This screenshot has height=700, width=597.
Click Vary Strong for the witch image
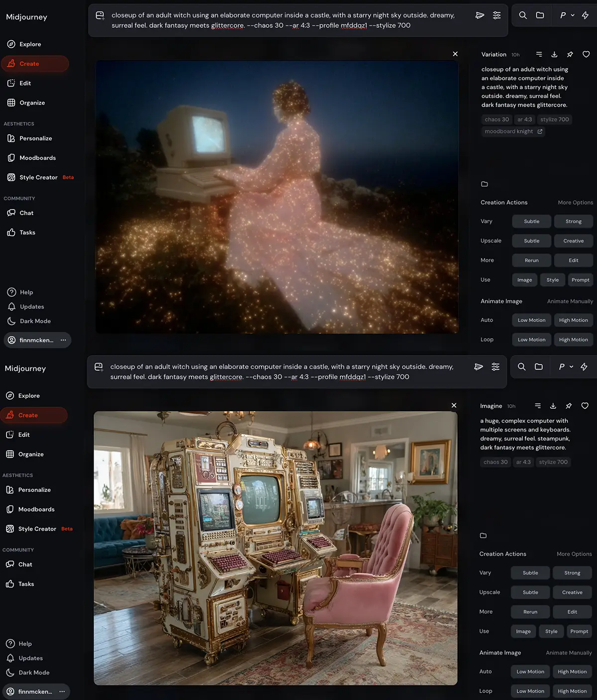pos(573,222)
